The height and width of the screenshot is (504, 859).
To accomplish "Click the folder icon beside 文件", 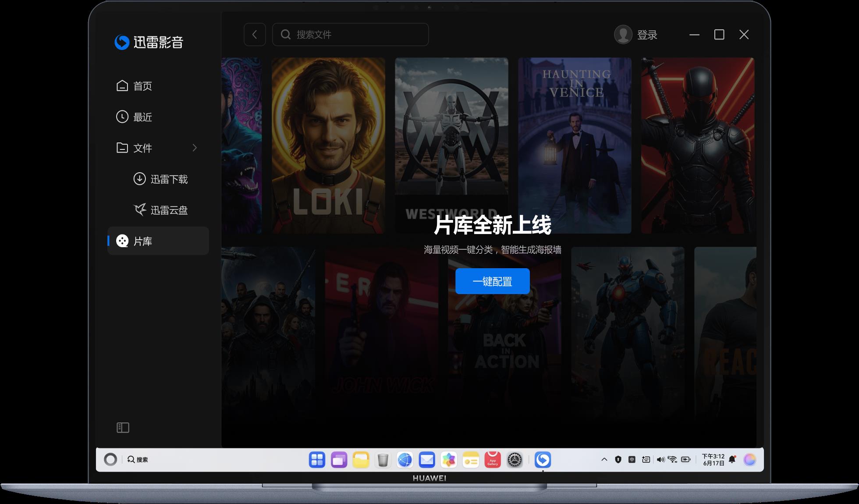I will click(x=122, y=148).
